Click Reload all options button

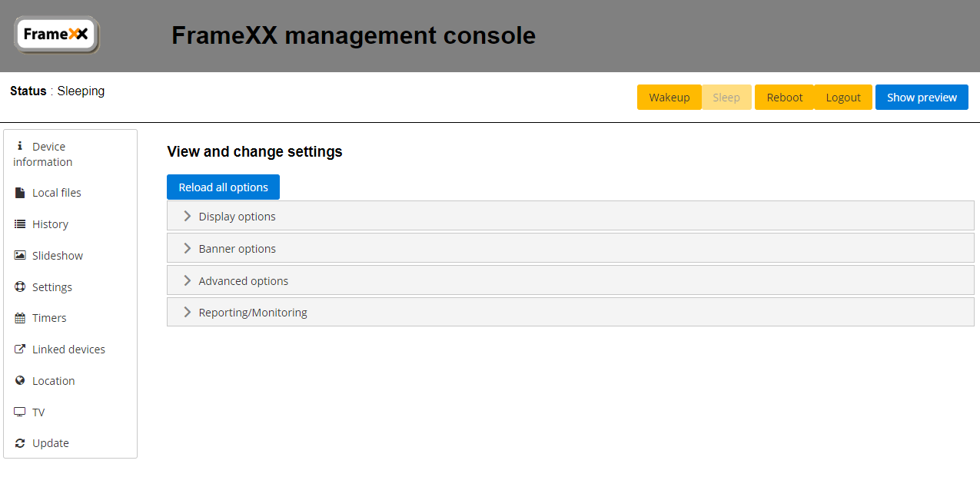223,187
